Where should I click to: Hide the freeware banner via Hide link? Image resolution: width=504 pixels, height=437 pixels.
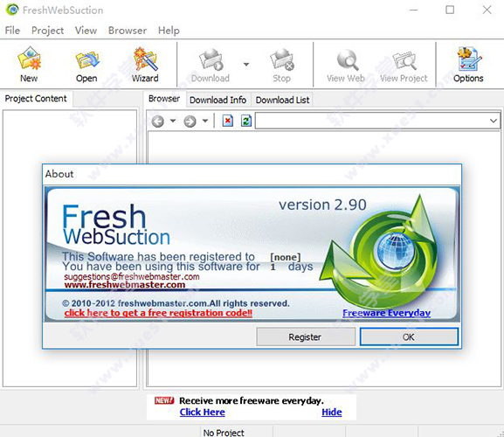(332, 412)
